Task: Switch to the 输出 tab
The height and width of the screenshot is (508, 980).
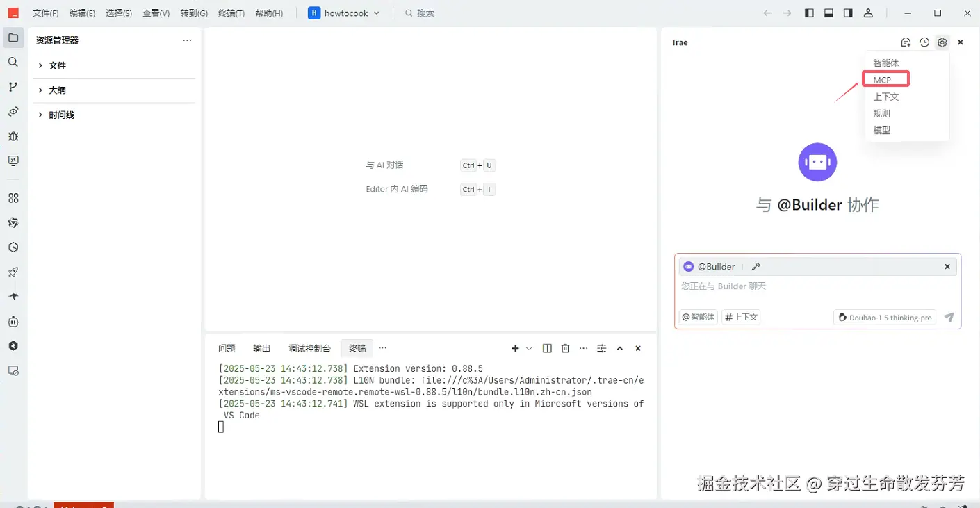Action: click(x=261, y=348)
